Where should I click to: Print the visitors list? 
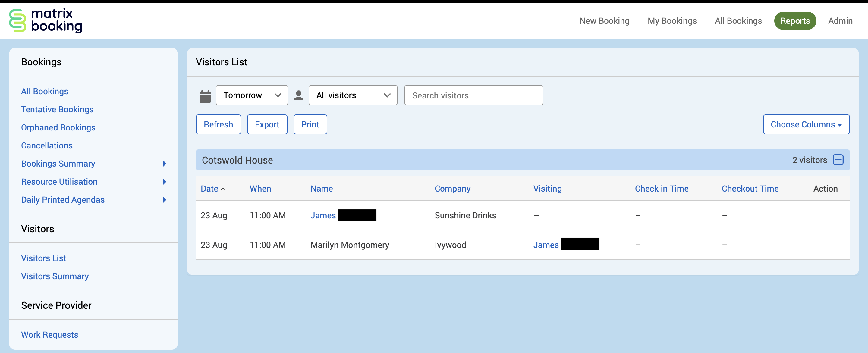pyautogui.click(x=310, y=125)
